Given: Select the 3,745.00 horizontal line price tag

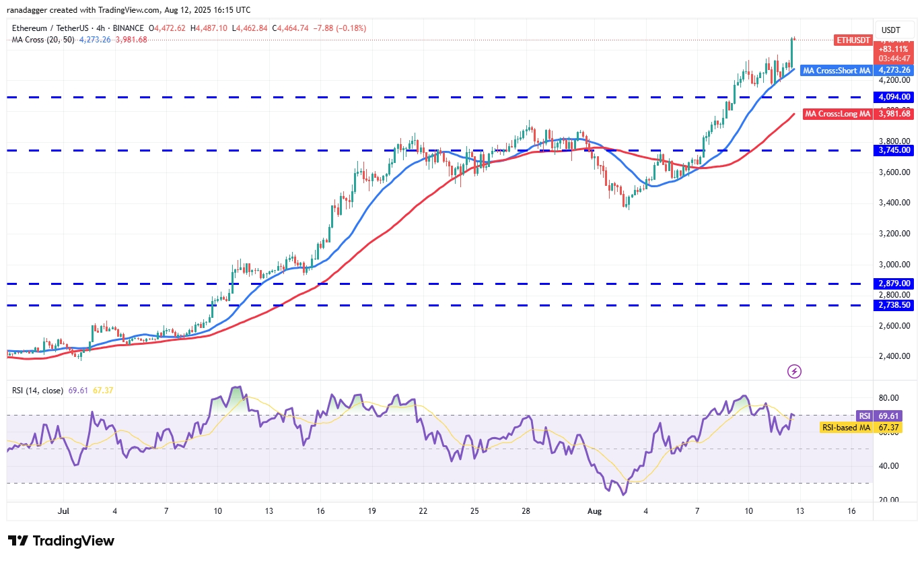Looking at the screenshot, I should coord(894,150).
